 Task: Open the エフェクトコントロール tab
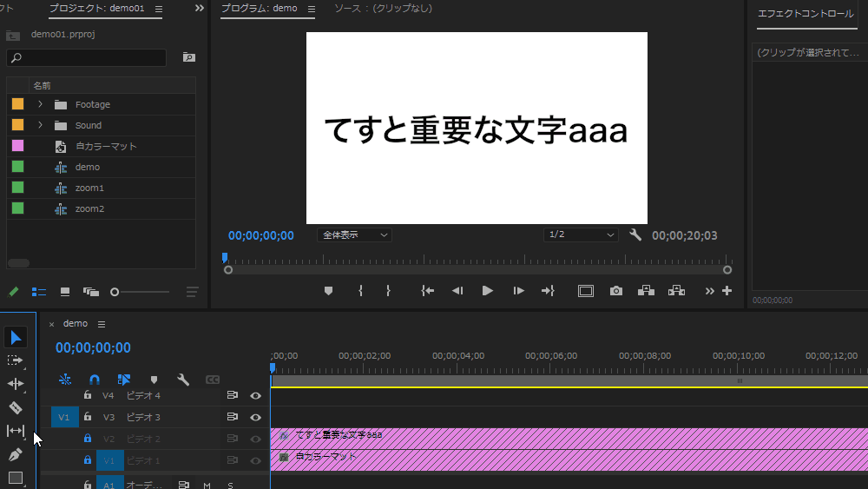806,14
